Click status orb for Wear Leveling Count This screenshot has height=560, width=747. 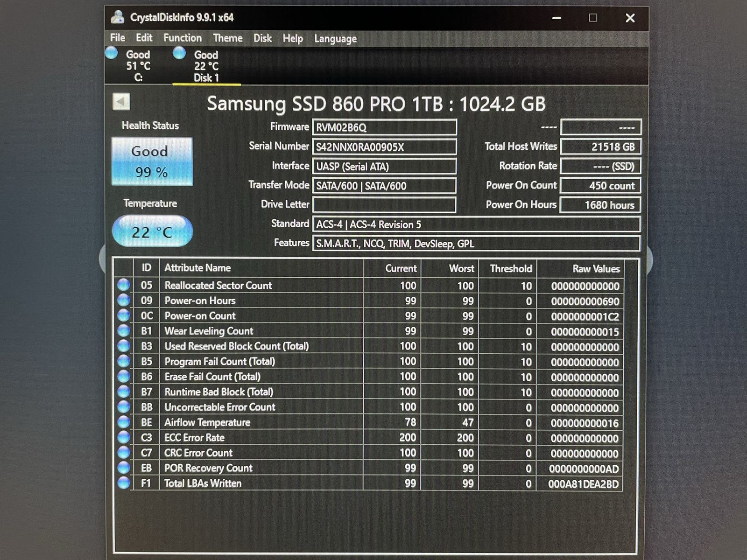(x=124, y=331)
